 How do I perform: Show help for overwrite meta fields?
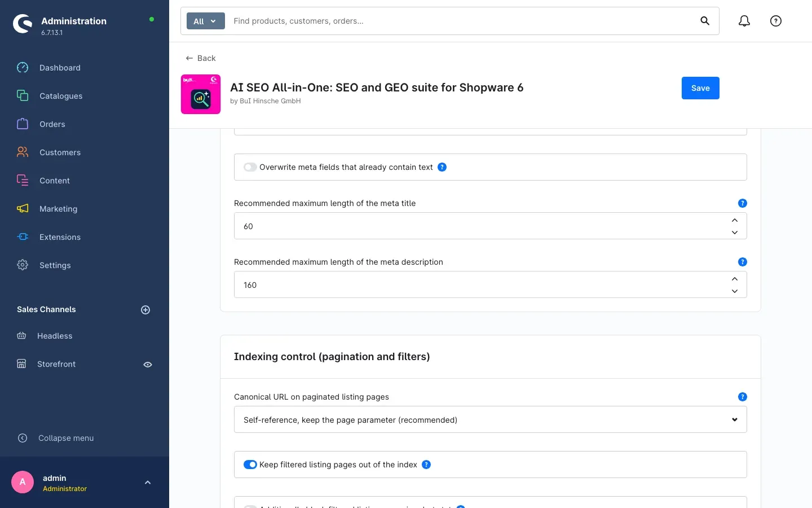(x=442, y=167)
